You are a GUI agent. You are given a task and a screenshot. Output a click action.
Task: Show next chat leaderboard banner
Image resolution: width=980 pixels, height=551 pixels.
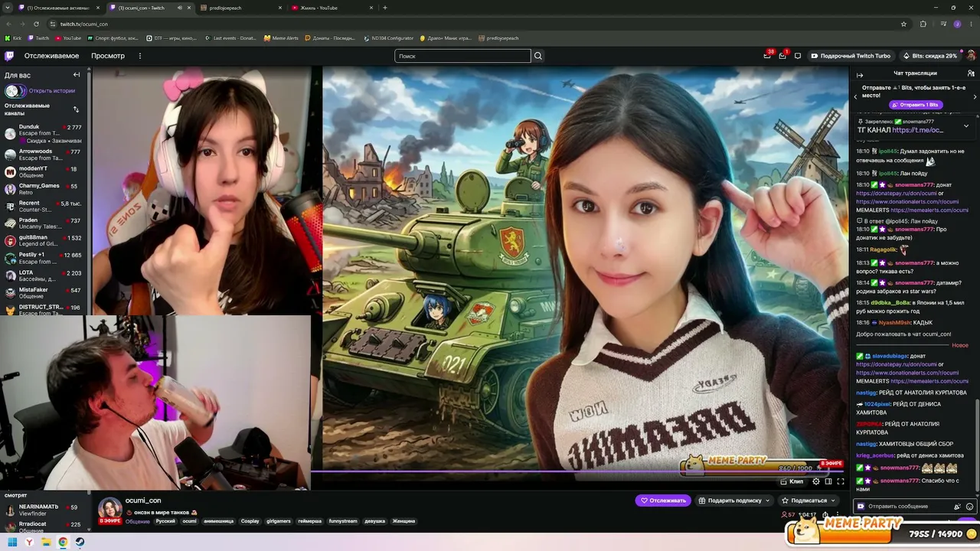tap(975, 96)
